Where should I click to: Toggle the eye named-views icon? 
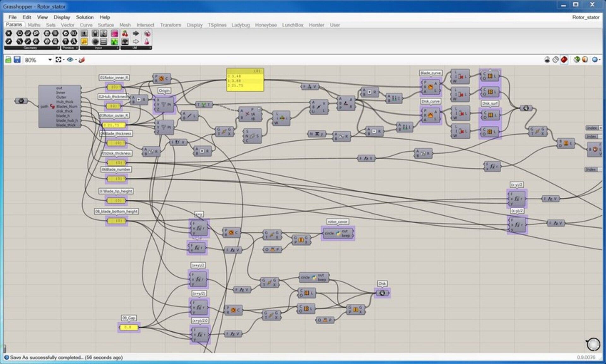(x=70, y=60)
